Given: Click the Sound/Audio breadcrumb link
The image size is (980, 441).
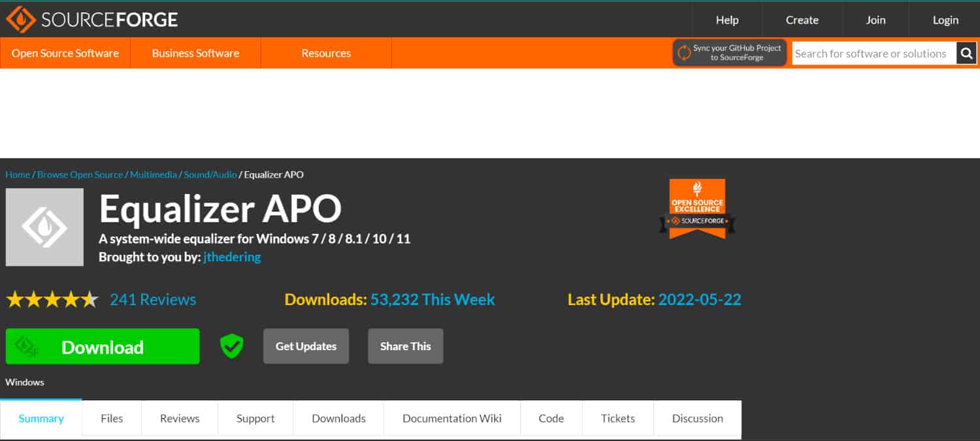Looking at the screenshot, I should (210, 174).
